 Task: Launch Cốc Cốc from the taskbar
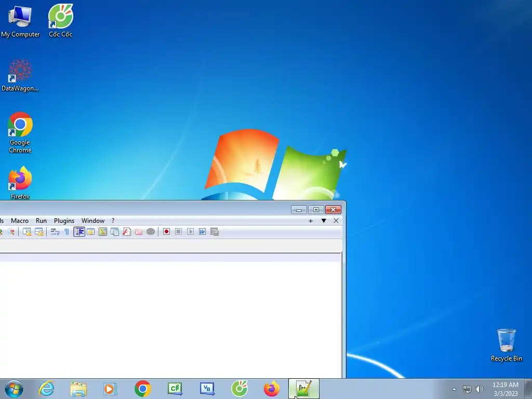240,389
